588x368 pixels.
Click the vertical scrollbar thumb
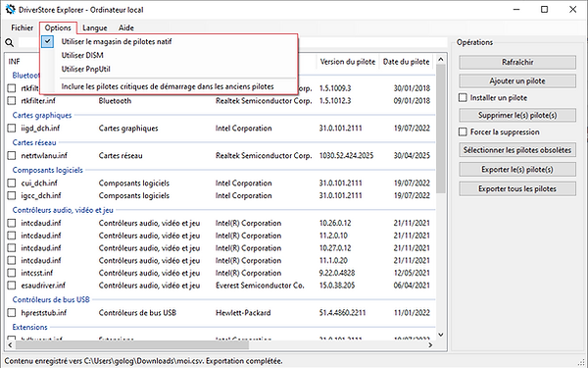click(441, 129)
